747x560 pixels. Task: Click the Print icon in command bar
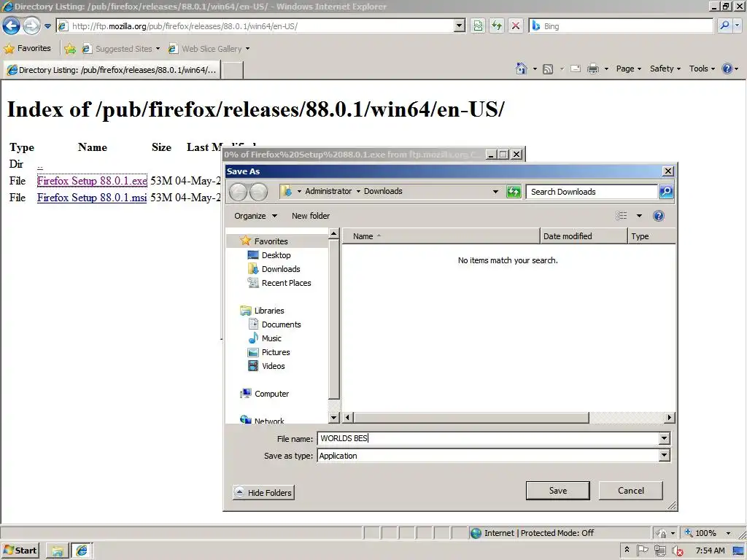click(x=592, y=69)
